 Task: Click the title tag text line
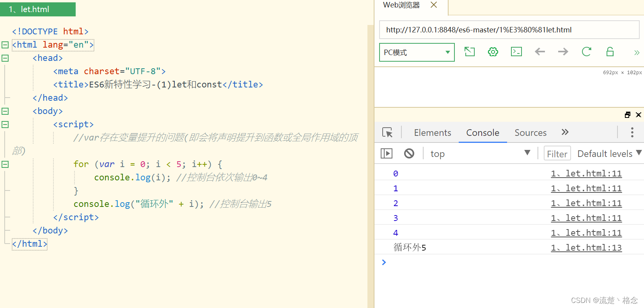(158, 84)
